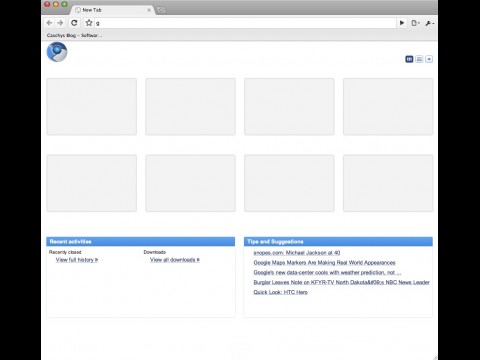Reload the page with the refresh icon
The width and height of the screenshot is (480, 360).
click(74, 23)
